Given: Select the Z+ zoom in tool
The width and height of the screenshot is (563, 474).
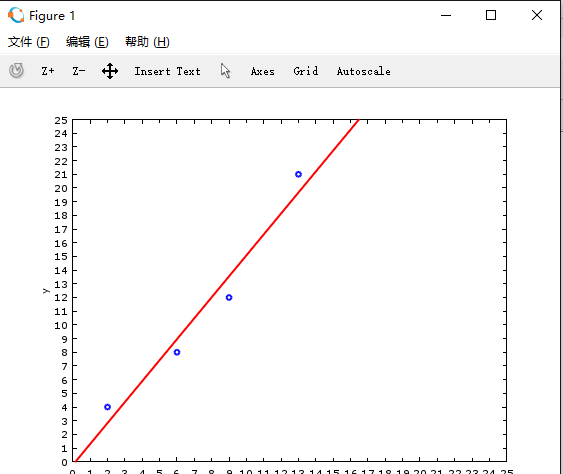Looking at the screenshot, I should pos(48,71).
